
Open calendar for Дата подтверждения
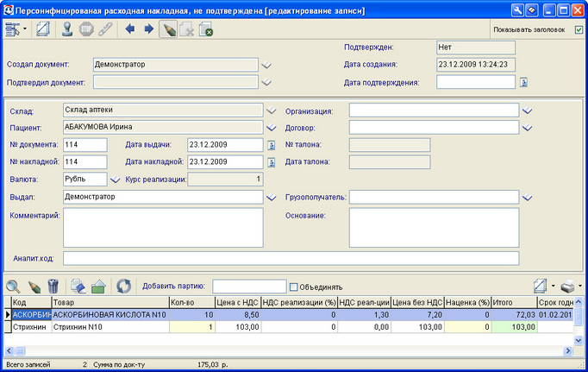coord(524,82)
